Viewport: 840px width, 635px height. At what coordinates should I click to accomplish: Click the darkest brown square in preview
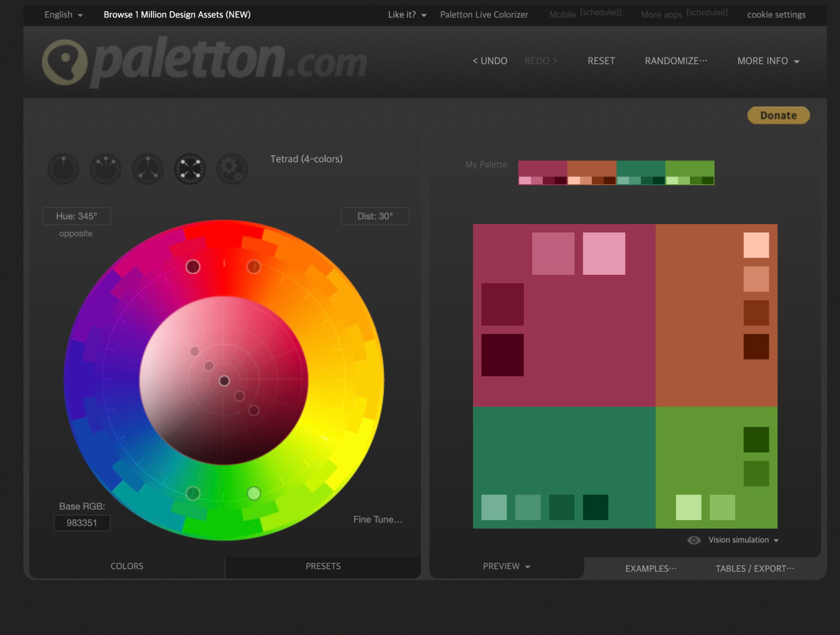click(756, 346)
